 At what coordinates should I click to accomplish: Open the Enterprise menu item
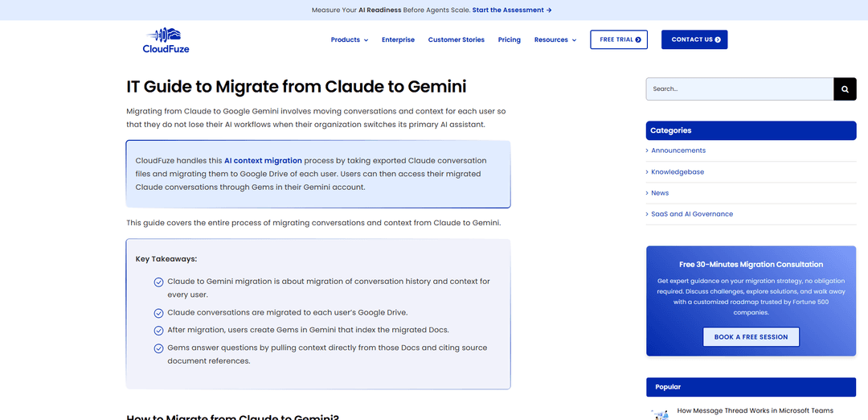[x=398, y=40]
